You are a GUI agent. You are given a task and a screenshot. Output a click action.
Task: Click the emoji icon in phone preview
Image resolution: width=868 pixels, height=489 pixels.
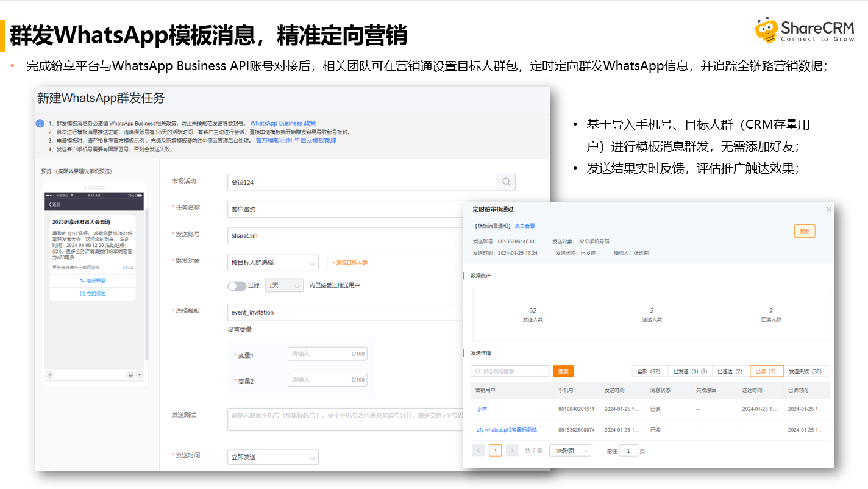(x=130, y=374)
